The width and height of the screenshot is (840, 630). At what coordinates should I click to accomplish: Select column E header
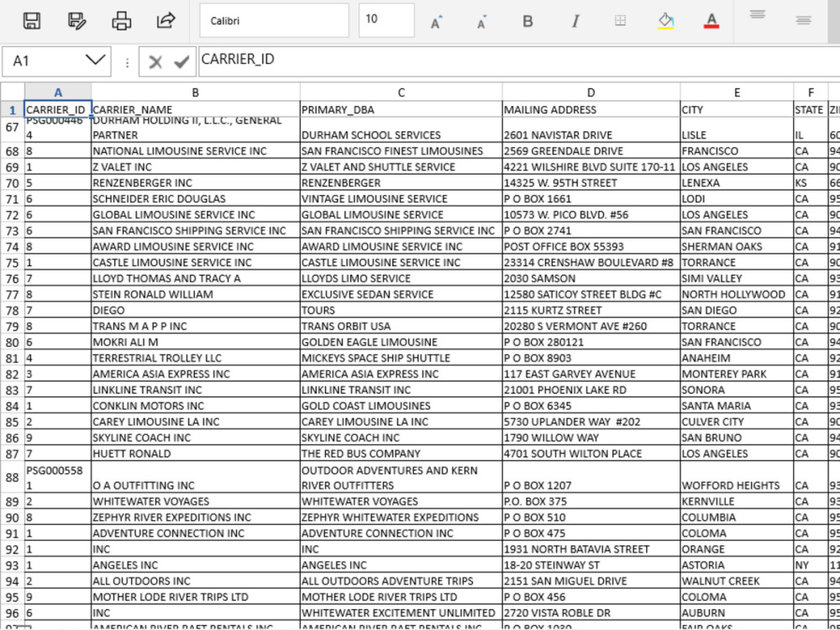(737, 92)
